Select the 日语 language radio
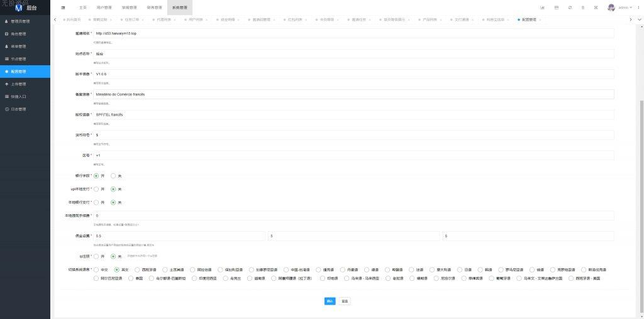644x319 pixels. coord(460,270)
